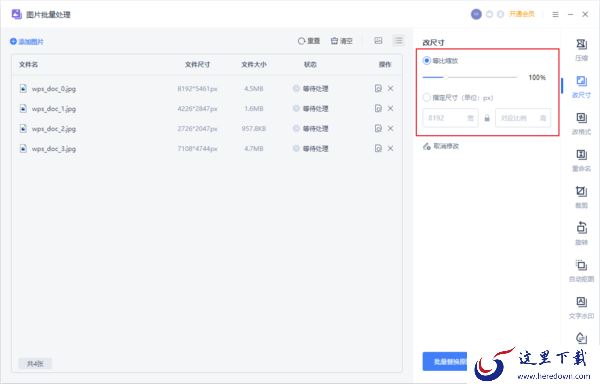Click the width input showing 8192
This screenshot has height=384, width=600.
point(450,118)
